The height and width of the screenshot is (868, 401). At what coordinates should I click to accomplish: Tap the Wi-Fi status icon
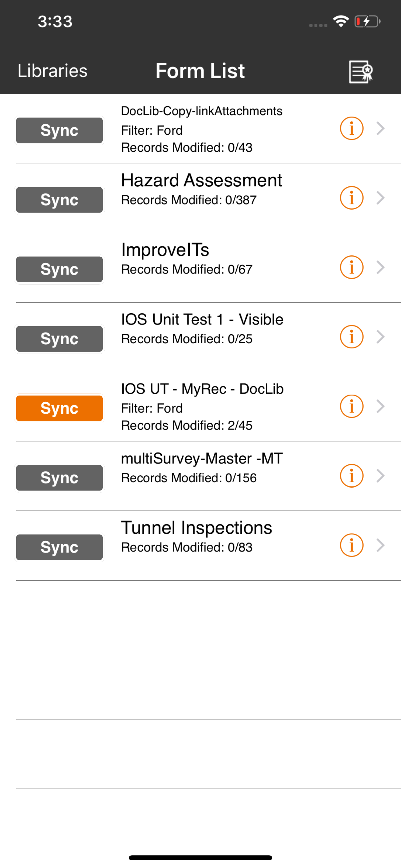pyautogui.click(x=341, y=21)
